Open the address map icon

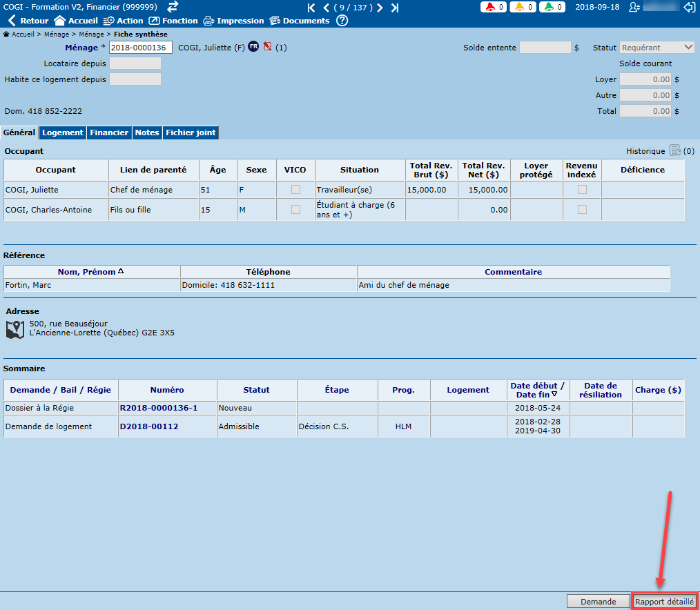(15, 329)
